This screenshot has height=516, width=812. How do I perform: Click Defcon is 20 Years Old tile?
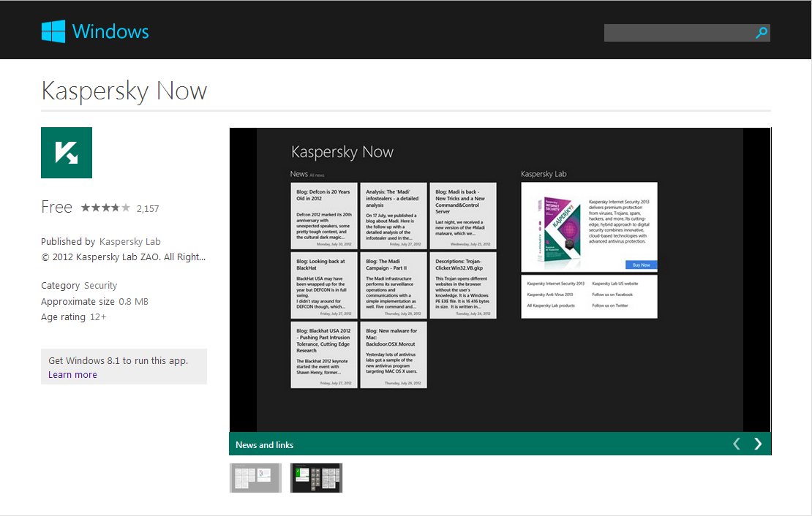pyautogui.click(x=323, y=216)
